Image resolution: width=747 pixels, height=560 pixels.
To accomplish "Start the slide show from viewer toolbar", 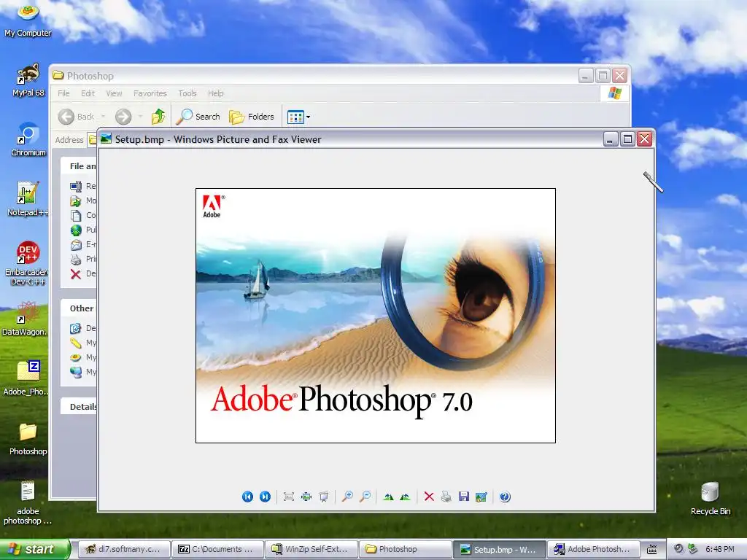I will point(323,497).
